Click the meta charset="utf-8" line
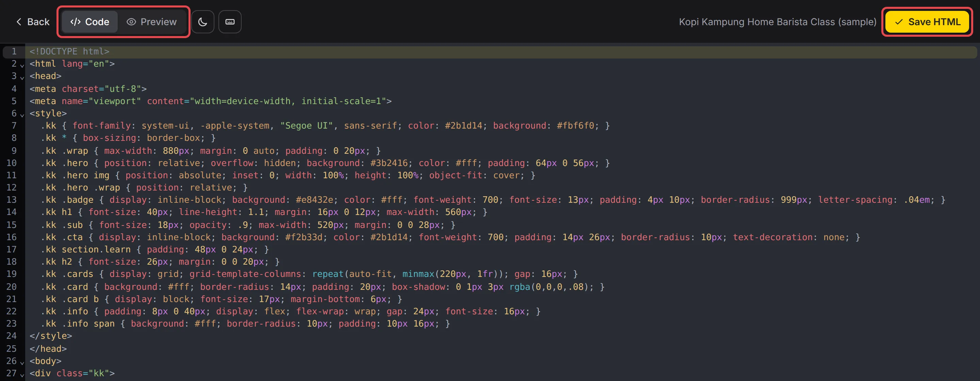 coord(88,88)
